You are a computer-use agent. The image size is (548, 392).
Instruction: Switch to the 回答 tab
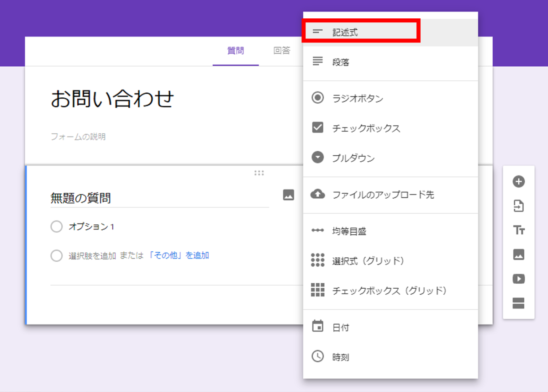282,51
